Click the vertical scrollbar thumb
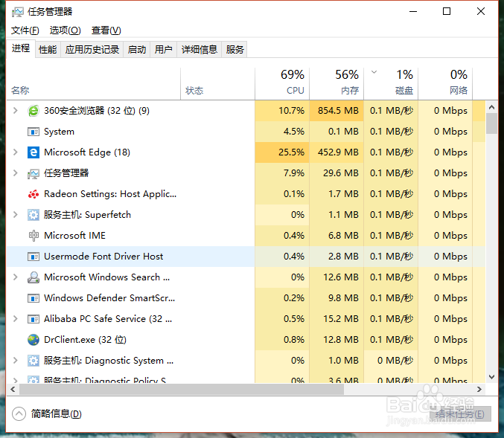 (x=491, y=123)
